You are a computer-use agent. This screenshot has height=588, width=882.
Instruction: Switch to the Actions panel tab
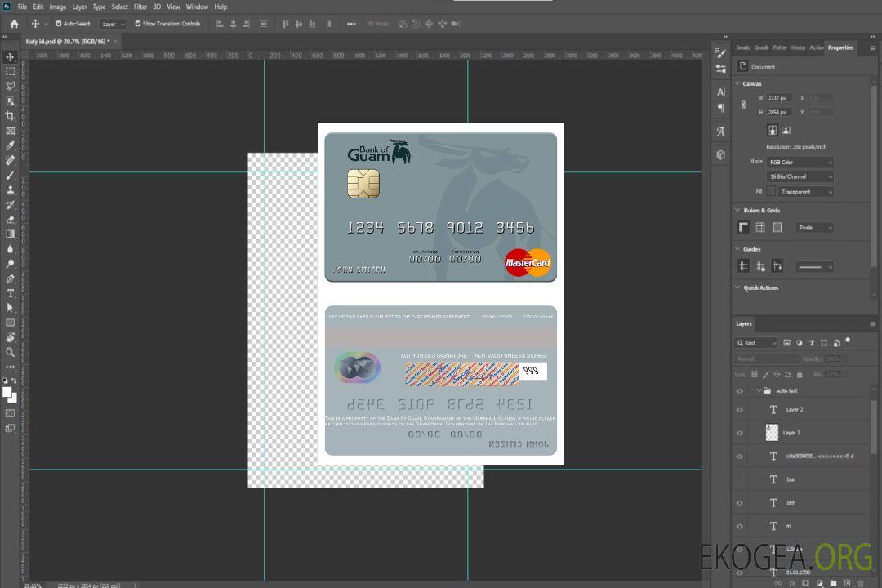817,47
